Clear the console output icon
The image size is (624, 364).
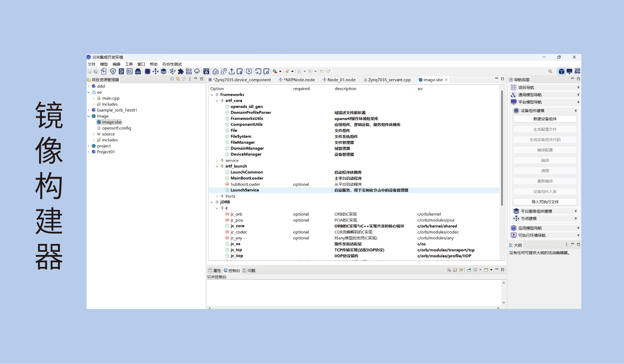tap(449, 270)
